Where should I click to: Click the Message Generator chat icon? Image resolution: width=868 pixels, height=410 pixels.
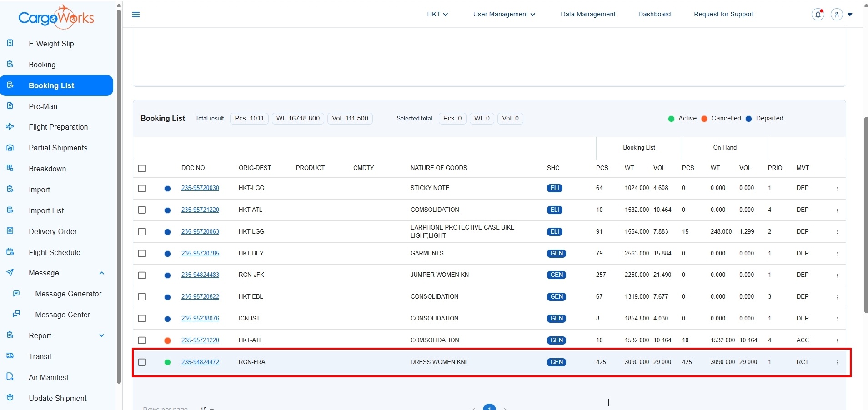16,294
